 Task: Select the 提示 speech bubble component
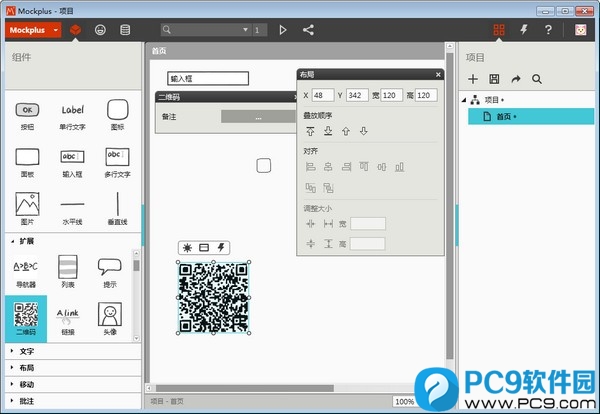click(x=110, y=272)
